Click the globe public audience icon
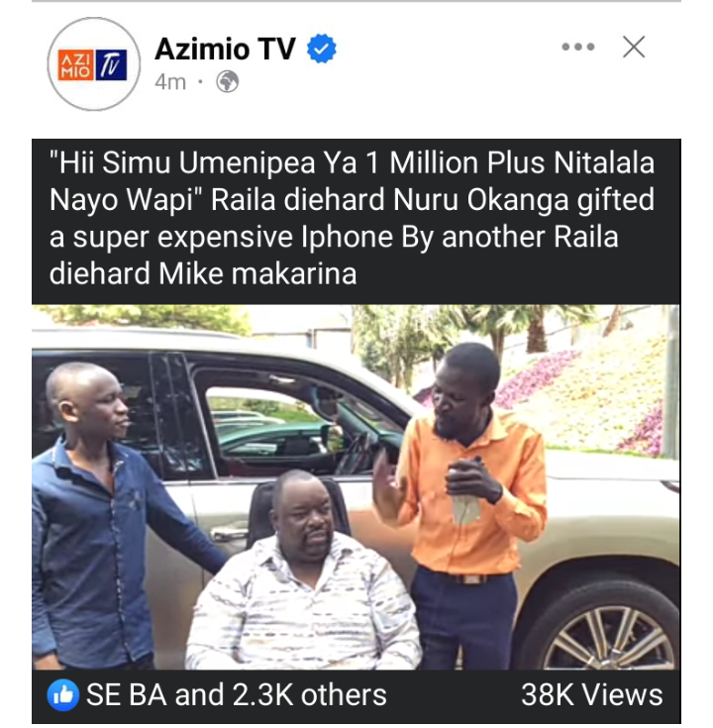The height and width of the screenshot is (728, 713). coord(228,81)
